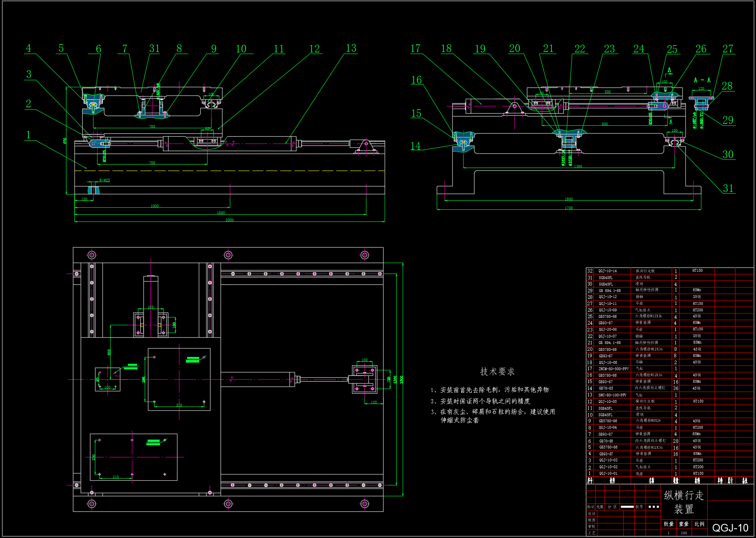Click the QGJ-10 drawing number in title block
This screenshot has height=538, width=756.
click(x=730, y=528)
